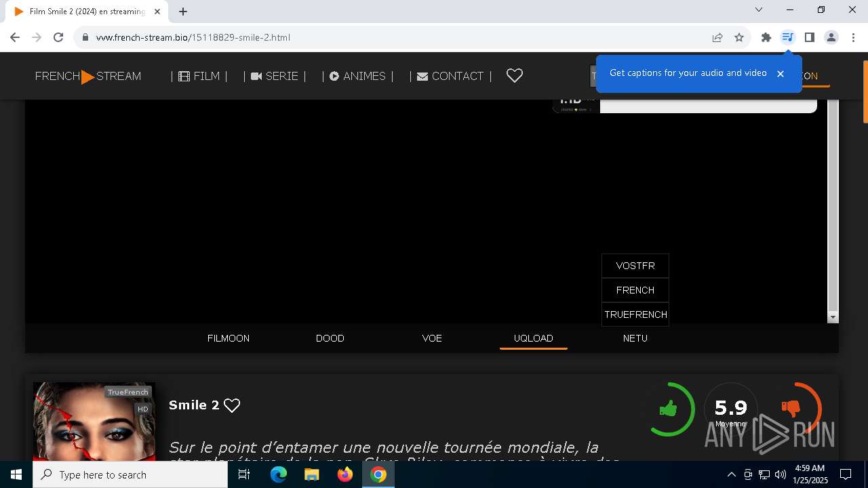
Task: Go back to previous page
Action: (x=15, y=37)
